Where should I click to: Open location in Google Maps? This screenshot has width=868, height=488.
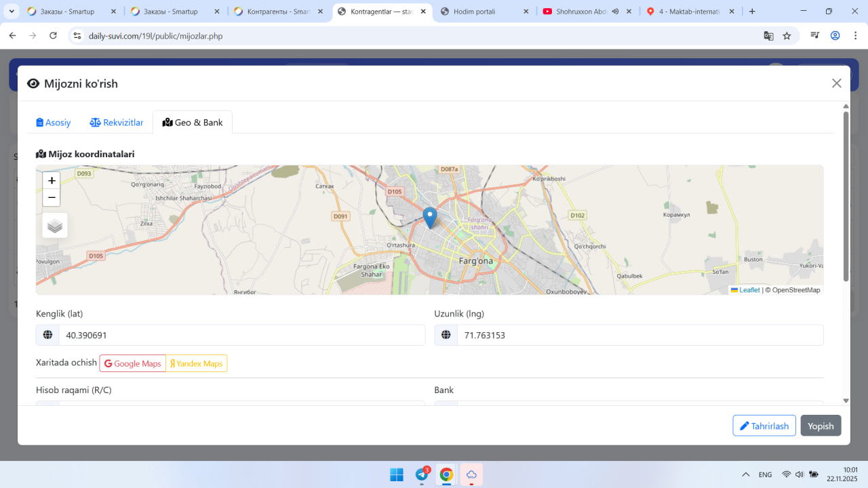pos(133,364)
